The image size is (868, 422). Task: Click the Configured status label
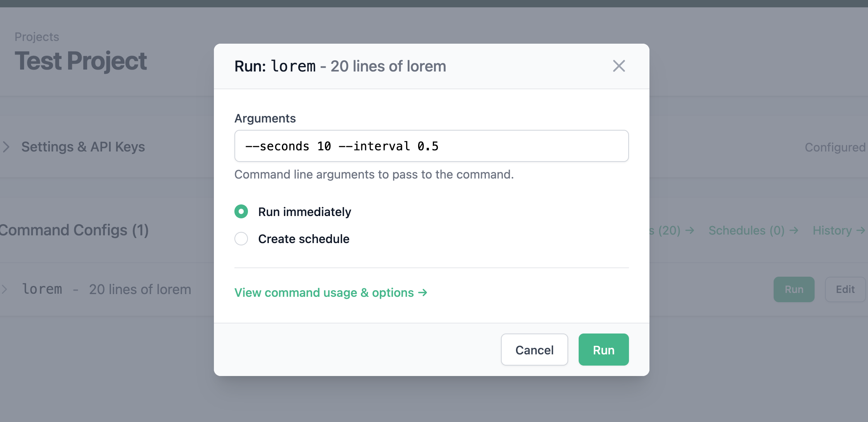click(835, 147)
